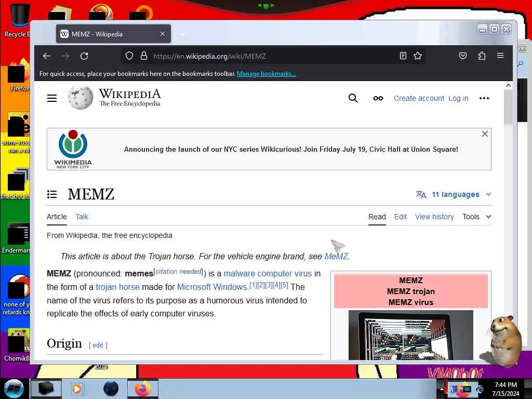Dismiss the Wikimedia NYC banner
The height and width of the screenshot is (399, 532).
485,134
